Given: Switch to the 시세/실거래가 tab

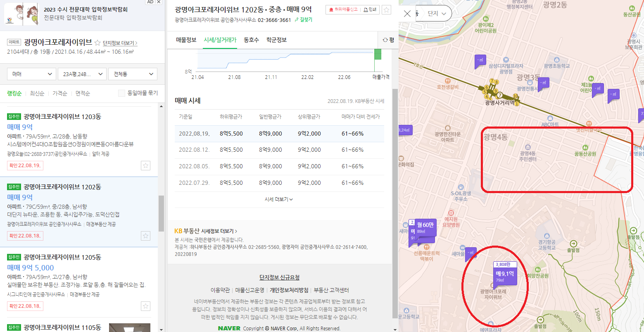Looking at the screenshot, I should click(220, 40).
